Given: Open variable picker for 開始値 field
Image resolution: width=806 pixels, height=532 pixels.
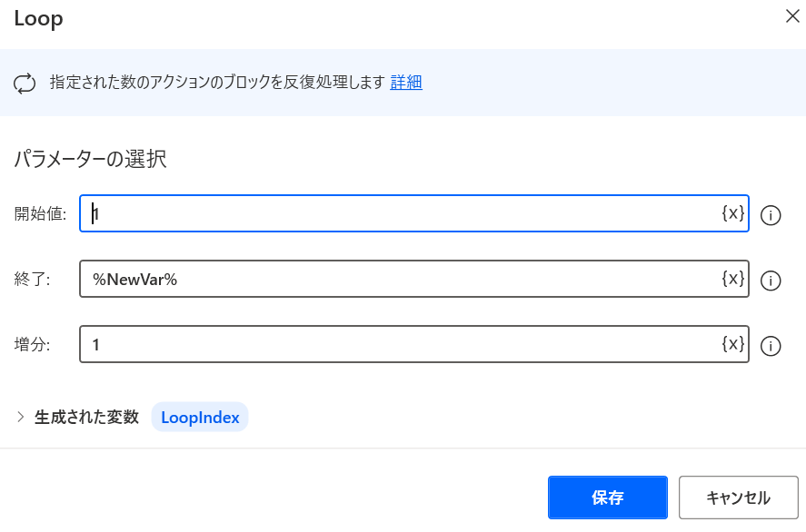Looking at the screenshot, I should [732, 213].
